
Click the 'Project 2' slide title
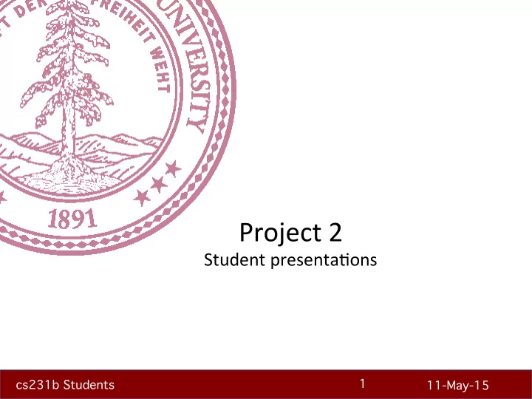pos(290,233)
